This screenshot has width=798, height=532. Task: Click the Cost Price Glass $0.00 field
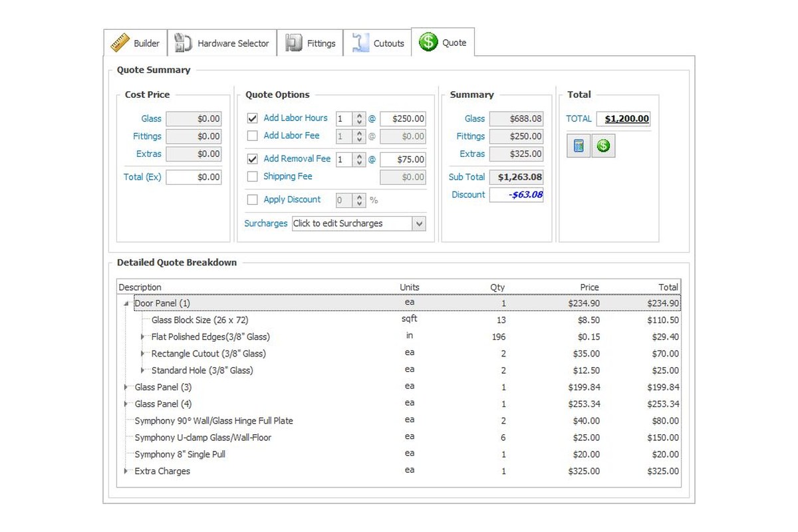coord(194,119)
